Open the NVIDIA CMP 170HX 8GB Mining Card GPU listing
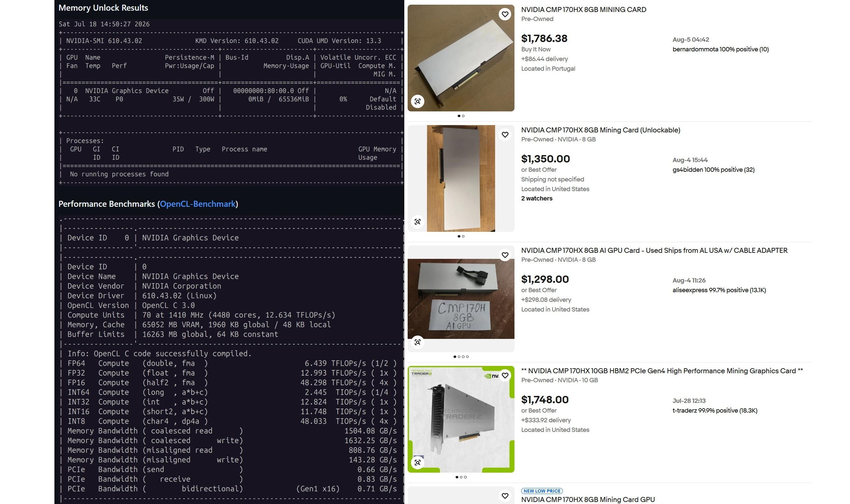 tap(588, 499)
